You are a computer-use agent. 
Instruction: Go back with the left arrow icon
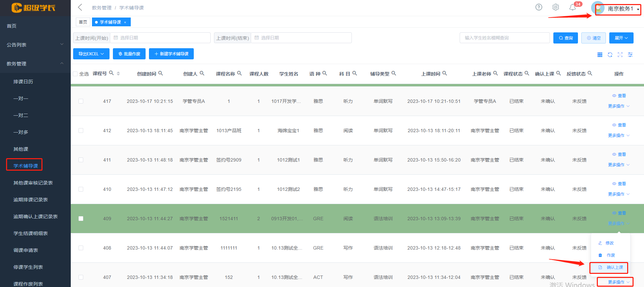coord(80,7)
